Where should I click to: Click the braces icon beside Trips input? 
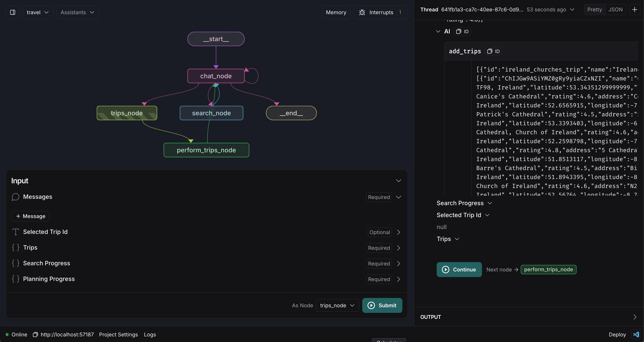click(x=15, y=247)
